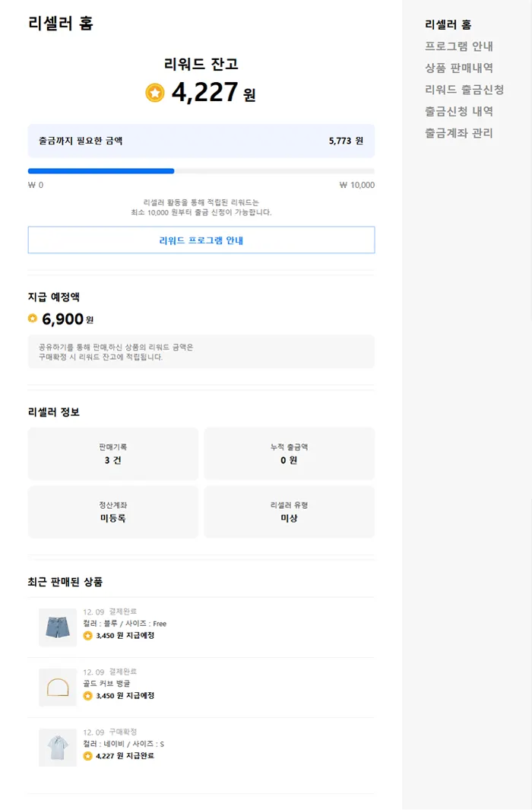Click star icon beside 4,227 원 지급완료
532x810 pixels.
click(x=87, y=756)
